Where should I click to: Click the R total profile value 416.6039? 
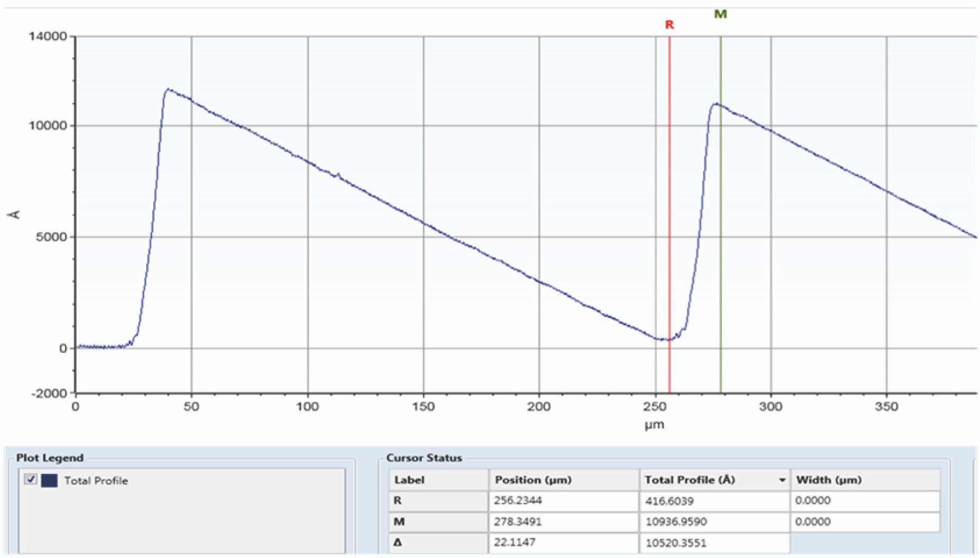670,501
